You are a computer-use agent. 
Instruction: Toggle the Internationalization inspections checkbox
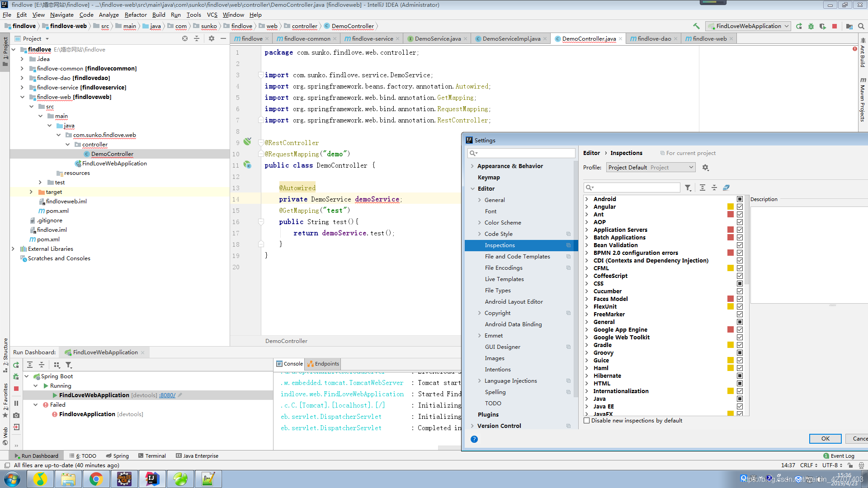(740, 391)
